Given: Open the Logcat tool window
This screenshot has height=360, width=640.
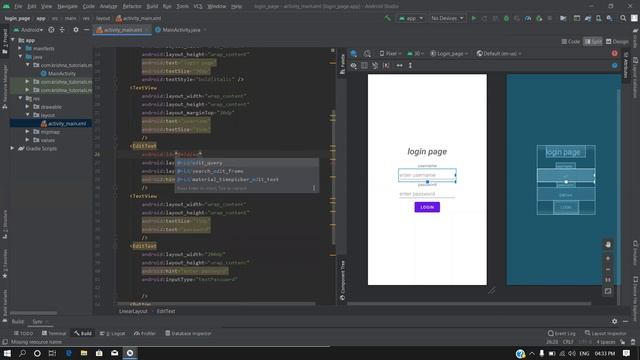Looking at the screenshot, I should pyautogui.click(x=113, y=333).
